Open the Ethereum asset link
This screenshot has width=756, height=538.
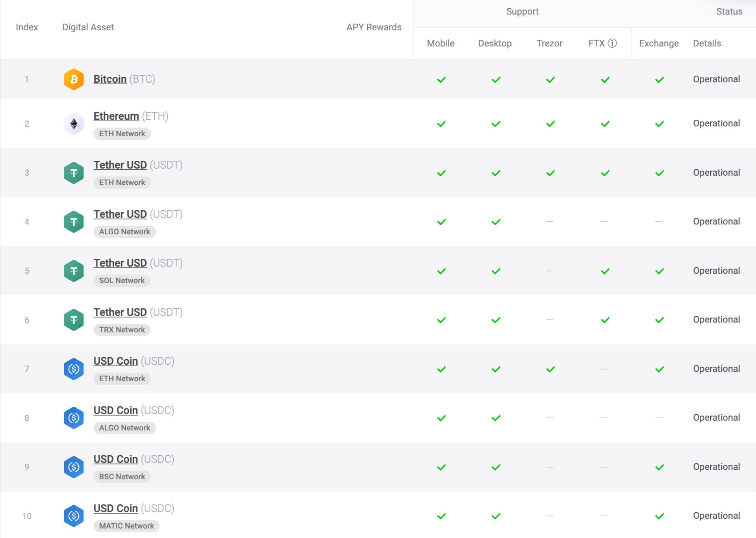coord(116,116)
